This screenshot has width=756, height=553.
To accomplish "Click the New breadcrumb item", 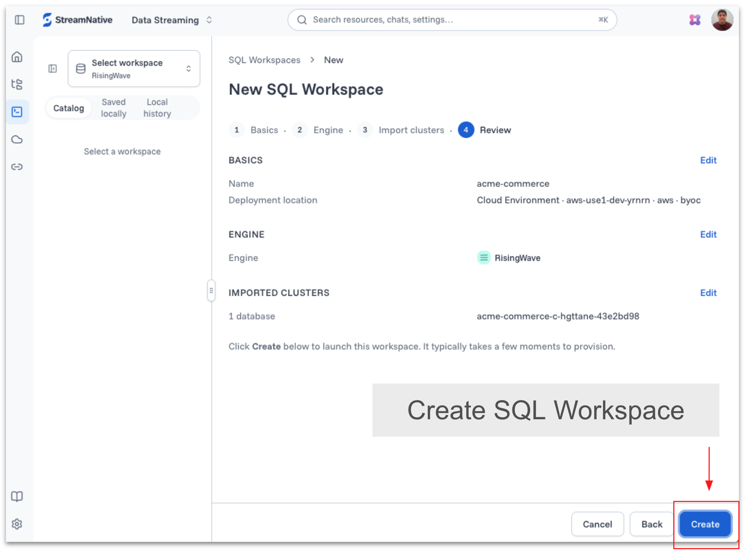I will click(x=333, y=60).
